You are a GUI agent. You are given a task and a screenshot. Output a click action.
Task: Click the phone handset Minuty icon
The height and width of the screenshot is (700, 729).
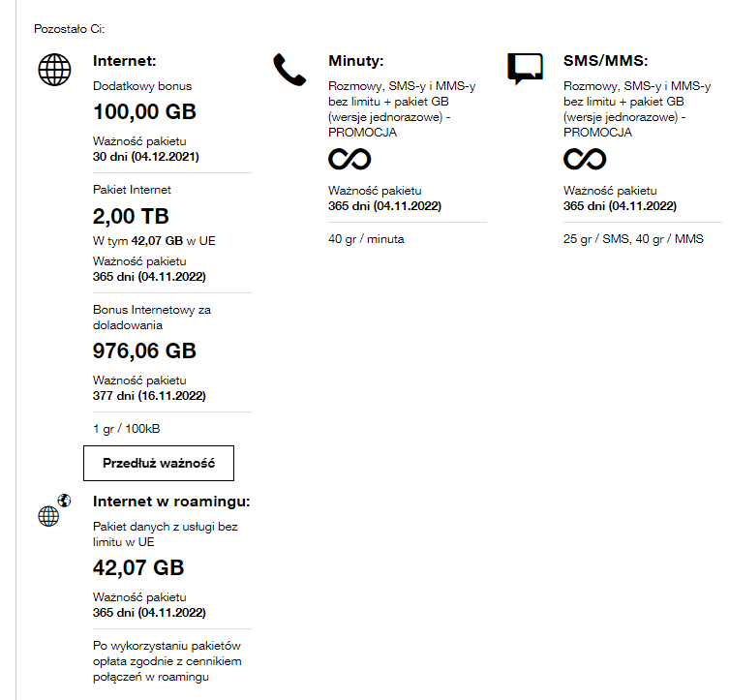(289, 70)
